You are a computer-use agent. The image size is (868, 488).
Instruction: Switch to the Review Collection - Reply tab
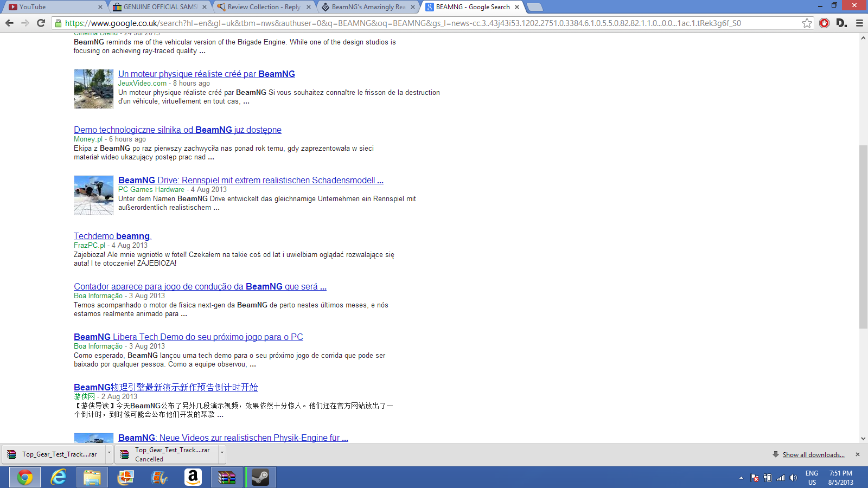pyautogui.click(x=264, y=7)
